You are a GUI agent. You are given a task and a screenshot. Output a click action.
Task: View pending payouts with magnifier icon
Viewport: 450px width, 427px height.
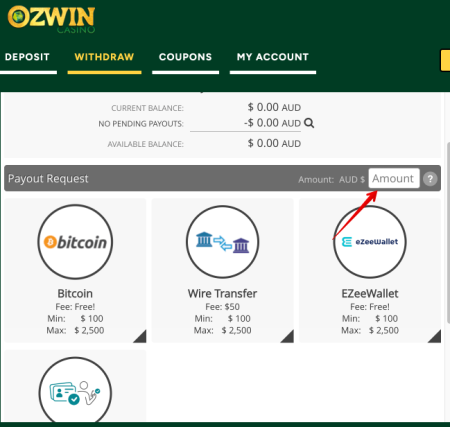pyautogui.click(x=309, y=123)
